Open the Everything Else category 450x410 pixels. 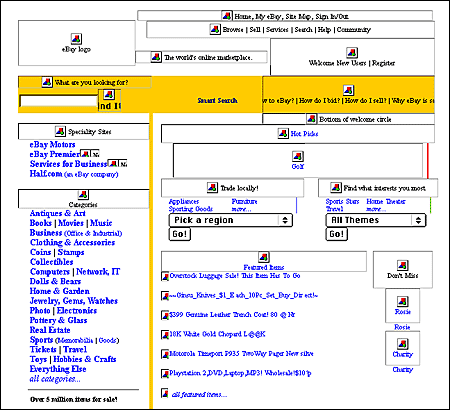click(58, 369)
